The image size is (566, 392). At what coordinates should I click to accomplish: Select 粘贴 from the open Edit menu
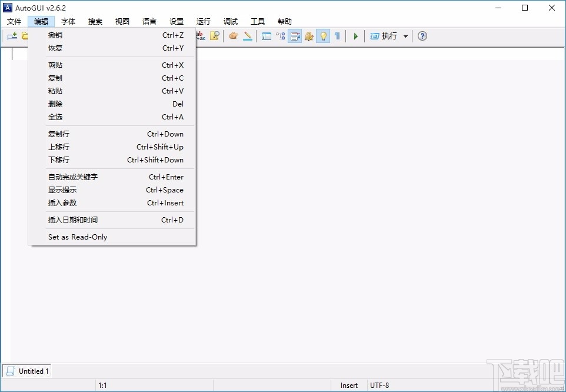coord(55,91)
